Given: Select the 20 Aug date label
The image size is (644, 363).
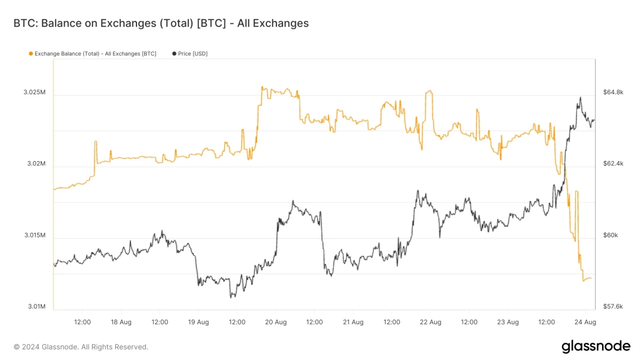Looking at the screenshot, I should click(275, 322).
